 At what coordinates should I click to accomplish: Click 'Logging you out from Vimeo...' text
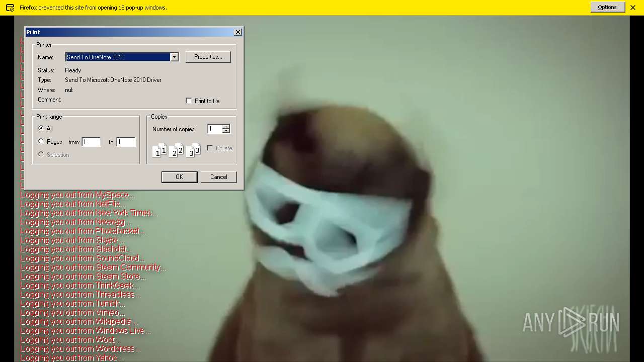(73, 313)
